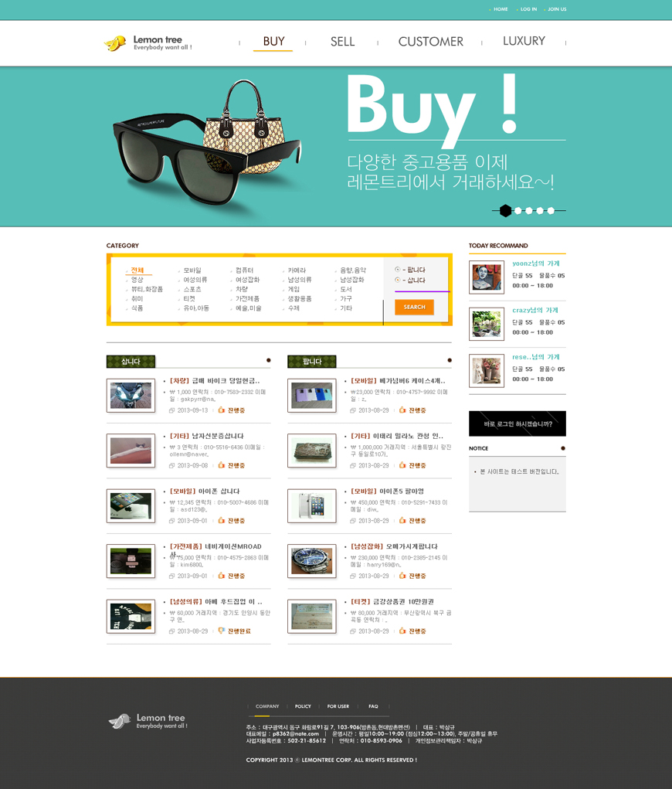The image size is (672, 789).
Task: Click thumbs-up icon on 이태리 밀라노 listing
Action: pos(402,465)
